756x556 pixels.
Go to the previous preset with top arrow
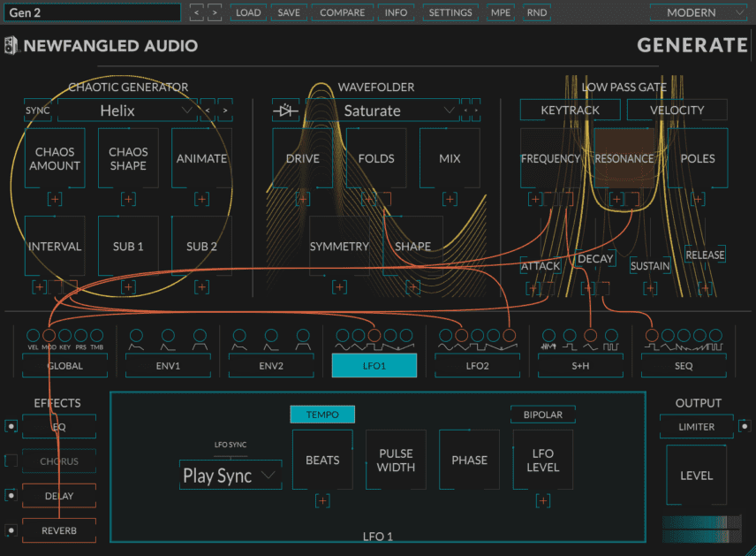pos(196,12)
